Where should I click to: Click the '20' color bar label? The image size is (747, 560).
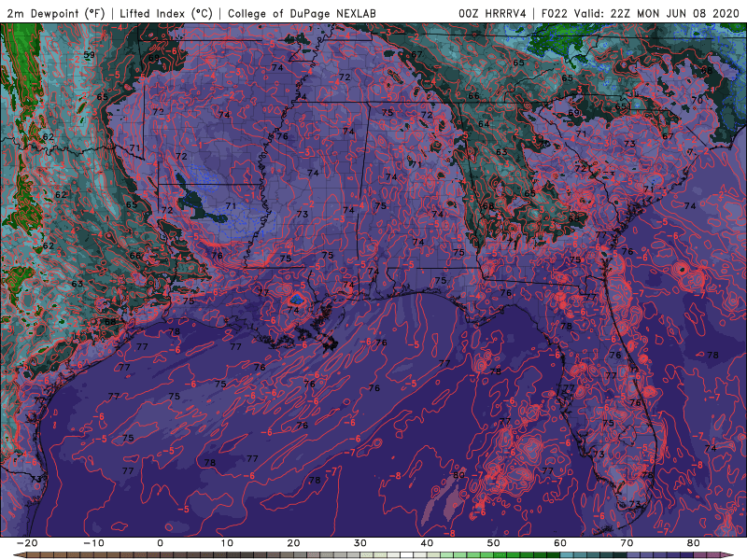point(293,543)
